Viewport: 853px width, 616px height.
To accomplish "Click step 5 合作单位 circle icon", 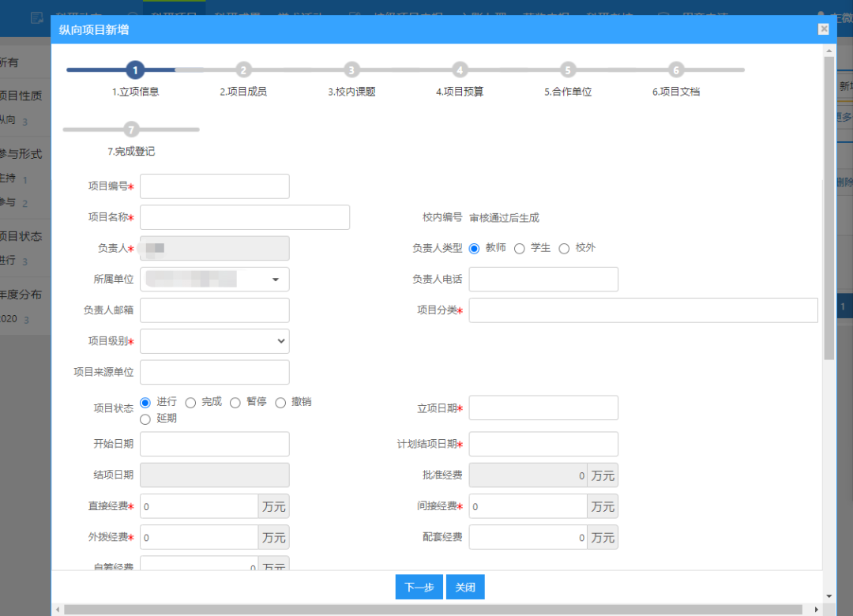I will tap(568, 70).
